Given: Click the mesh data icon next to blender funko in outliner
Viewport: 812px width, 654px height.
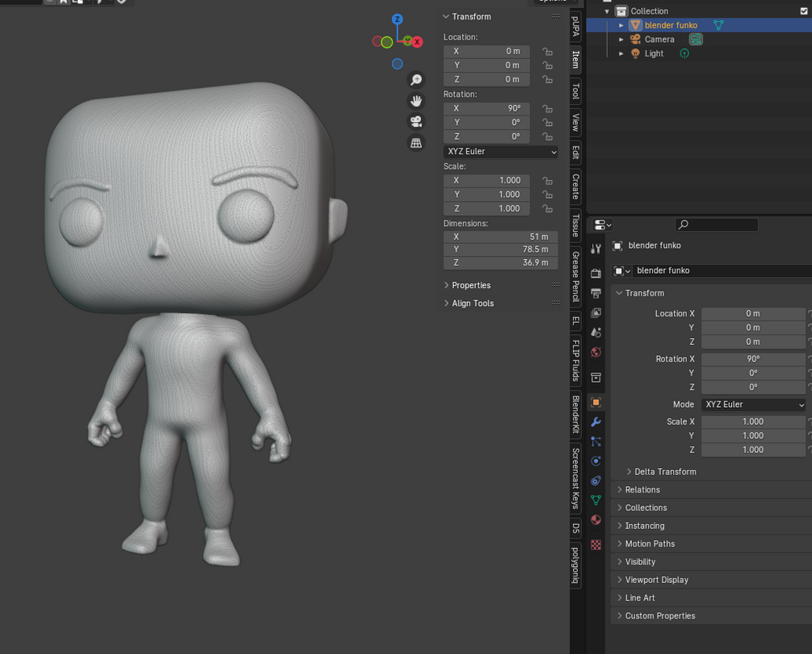Looking at the screenshot, I should [x=718, y=25].
